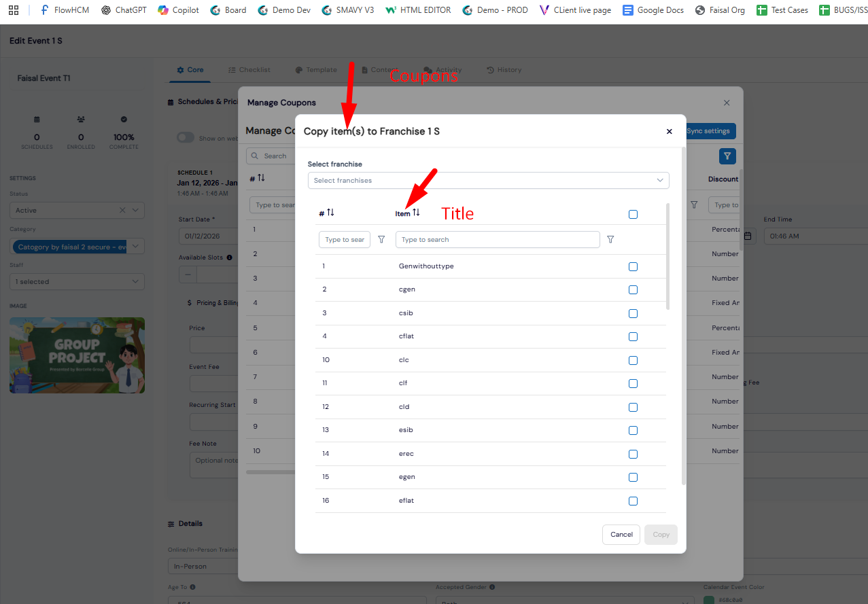Screen dimensions: 868x604
Task: Click the Manage Coupons search box
Action: (x=271, y=156)
